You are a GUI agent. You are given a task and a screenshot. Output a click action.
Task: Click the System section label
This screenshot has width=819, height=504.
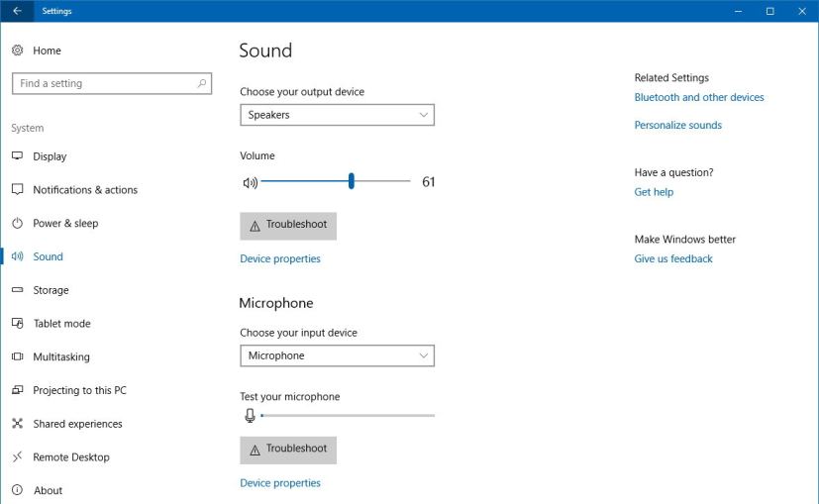(28, 128)
